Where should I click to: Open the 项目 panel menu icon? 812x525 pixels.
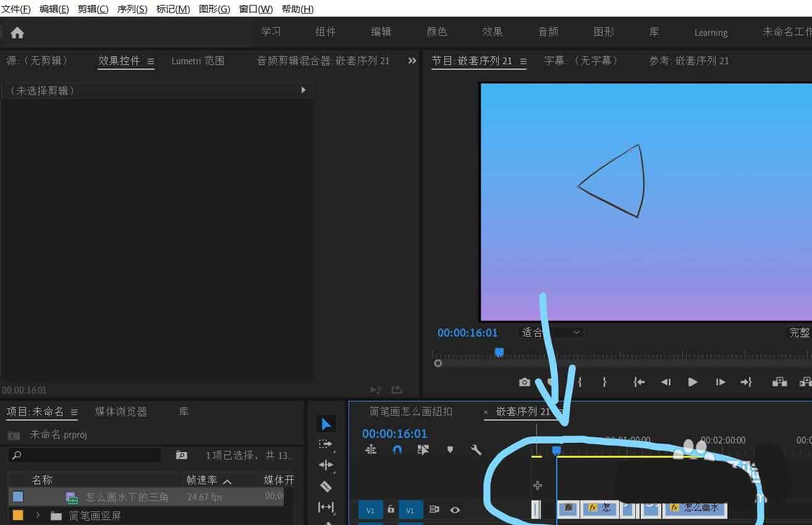click(74, 412)
